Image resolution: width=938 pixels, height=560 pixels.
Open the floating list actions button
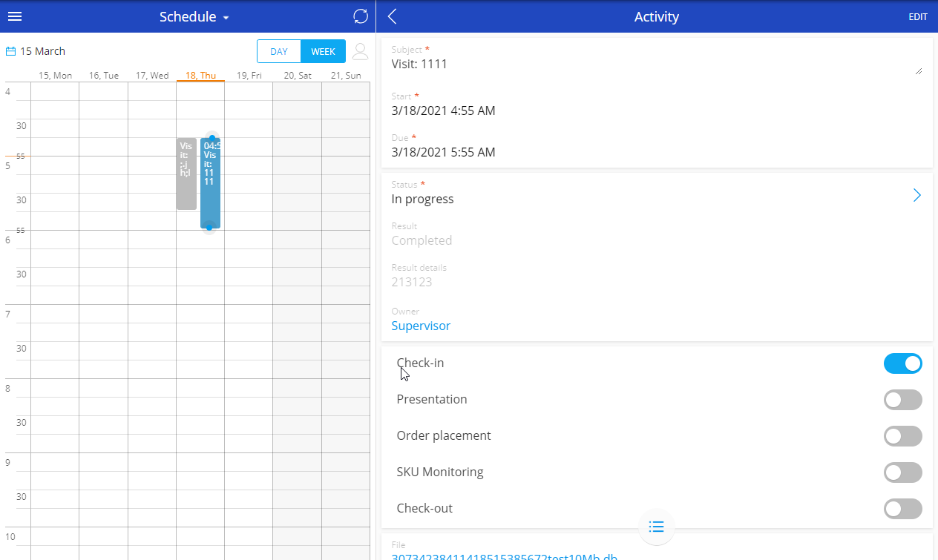click(x=656, y=527)
